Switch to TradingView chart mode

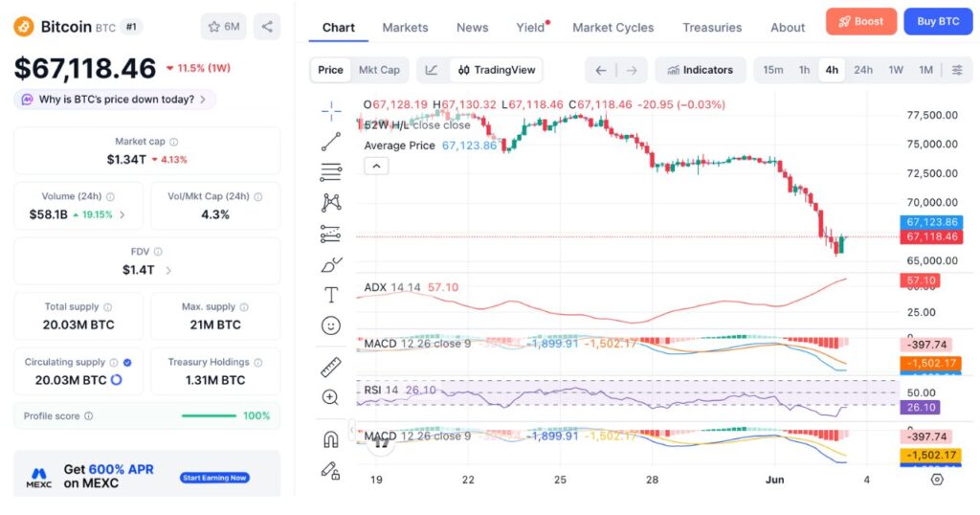[x=497, y=70]
